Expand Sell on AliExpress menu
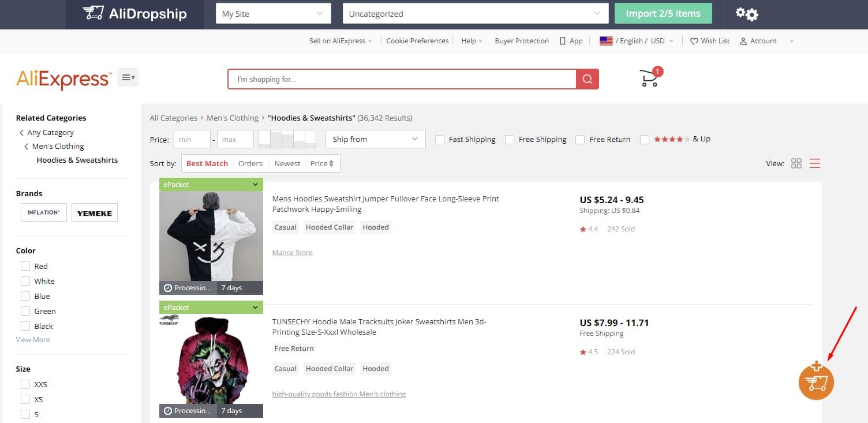 coord(341,41)
